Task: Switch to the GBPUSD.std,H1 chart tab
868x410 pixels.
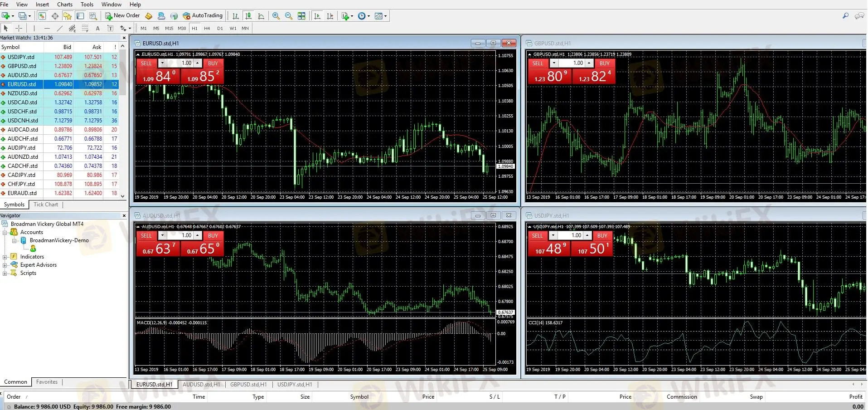Action: [248, 384]
